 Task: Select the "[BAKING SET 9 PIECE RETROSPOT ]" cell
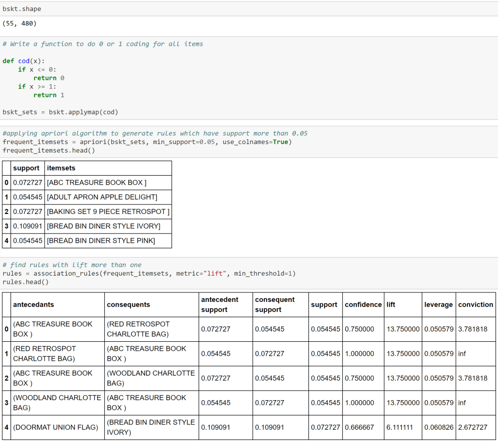pyautogui.click(x=108, y=212)
